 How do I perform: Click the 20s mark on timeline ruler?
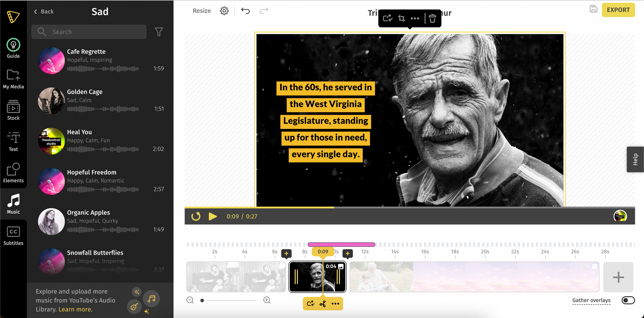485,252
